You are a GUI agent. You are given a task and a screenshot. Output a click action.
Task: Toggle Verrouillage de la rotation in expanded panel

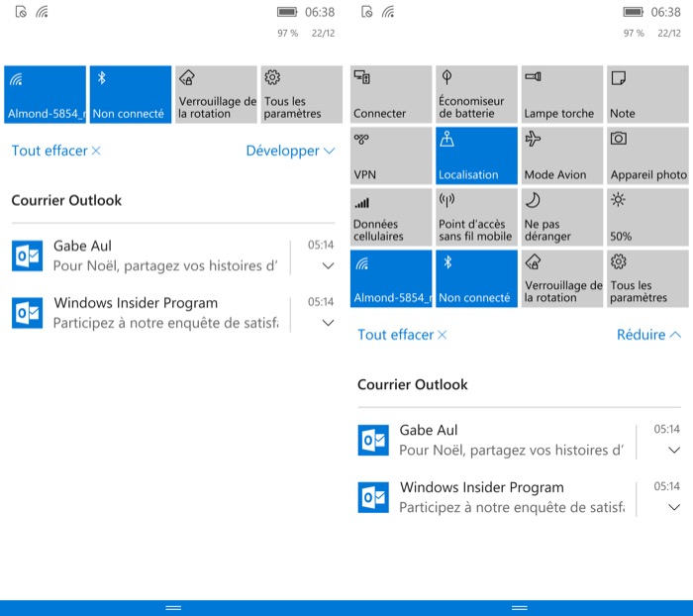tap(562, 278)
